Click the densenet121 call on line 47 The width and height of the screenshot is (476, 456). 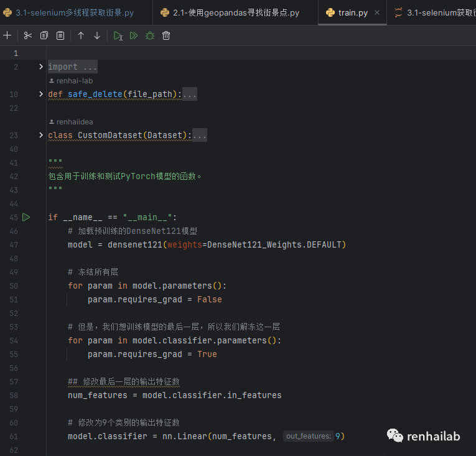coord(135,244)
